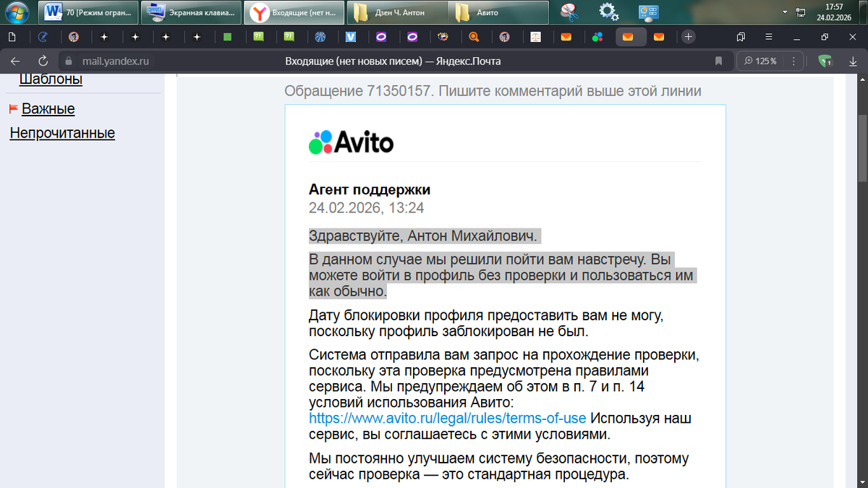The height and width of the screenshot is (488, 868).
Task: Click the 125% zoom indicator
Action: point(761,61)
